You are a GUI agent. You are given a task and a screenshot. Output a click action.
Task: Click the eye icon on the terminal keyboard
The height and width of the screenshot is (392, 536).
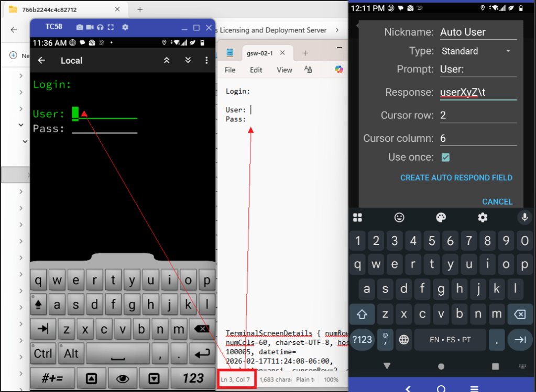pos(123,378)
